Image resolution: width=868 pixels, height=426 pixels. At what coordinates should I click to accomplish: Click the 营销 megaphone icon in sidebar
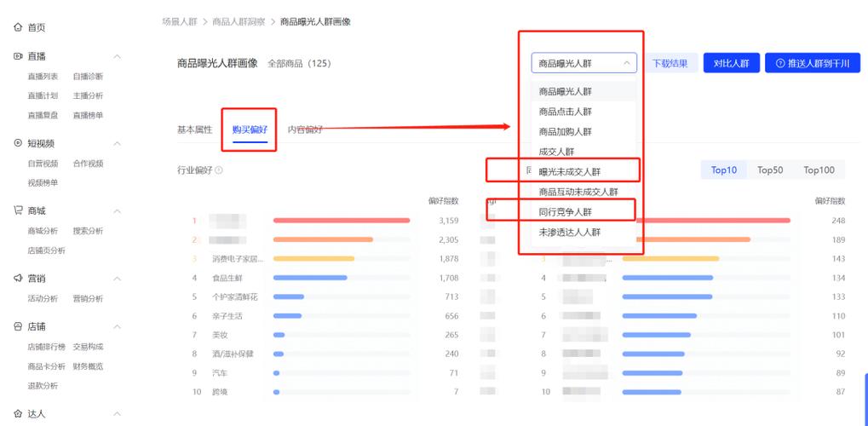tap(18, 278)
